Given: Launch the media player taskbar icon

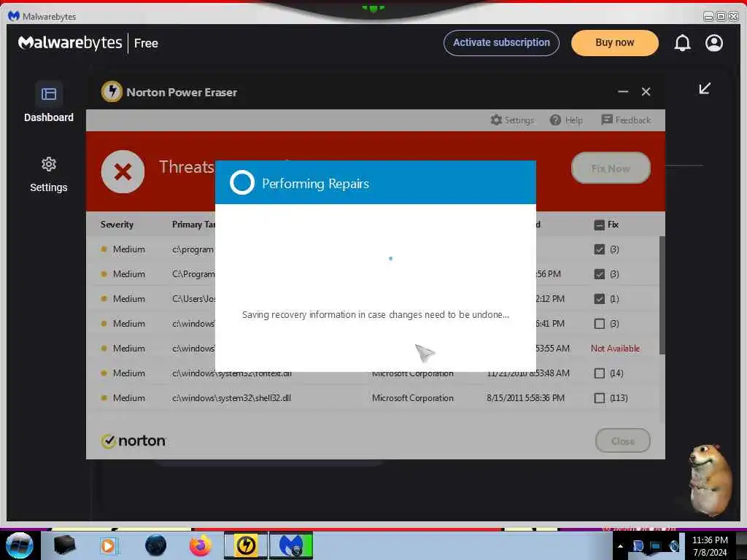Looking at the screenshot, I should pyautogui.click(x=108, y=545).
